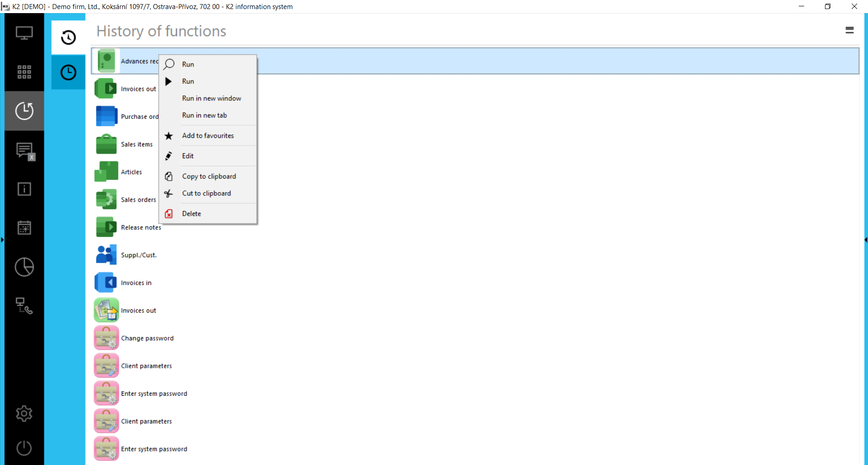Open the pie chart icon in the sidebar
The image size is (868, 465).
24,267
